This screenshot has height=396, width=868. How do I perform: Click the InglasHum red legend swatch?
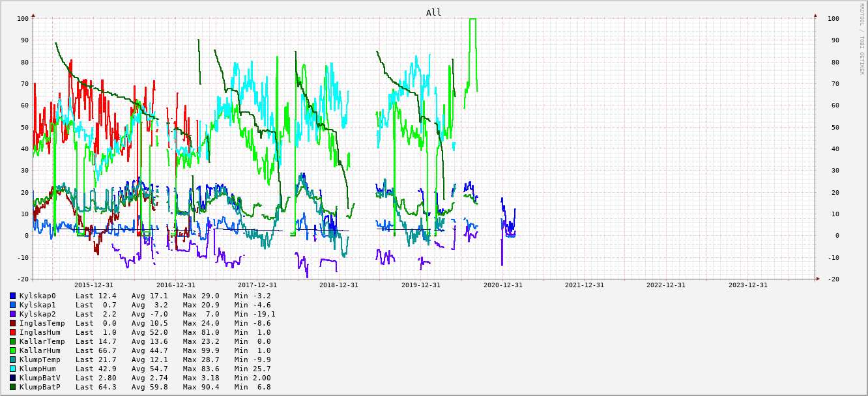click(12, 332)
